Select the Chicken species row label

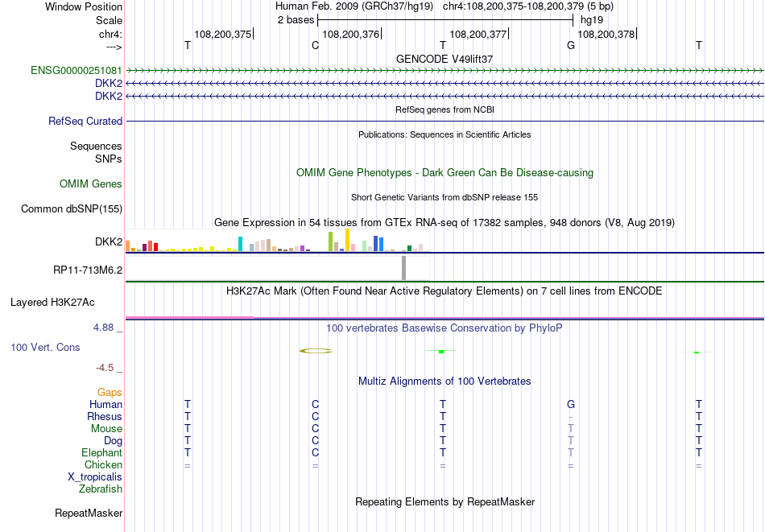103,464
